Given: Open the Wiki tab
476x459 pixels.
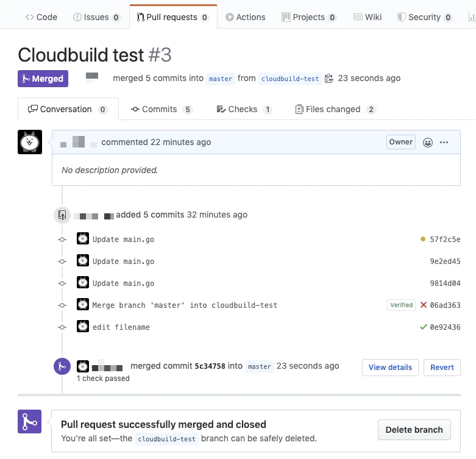Looking at the screenshot, I should [x=368, y=17].
